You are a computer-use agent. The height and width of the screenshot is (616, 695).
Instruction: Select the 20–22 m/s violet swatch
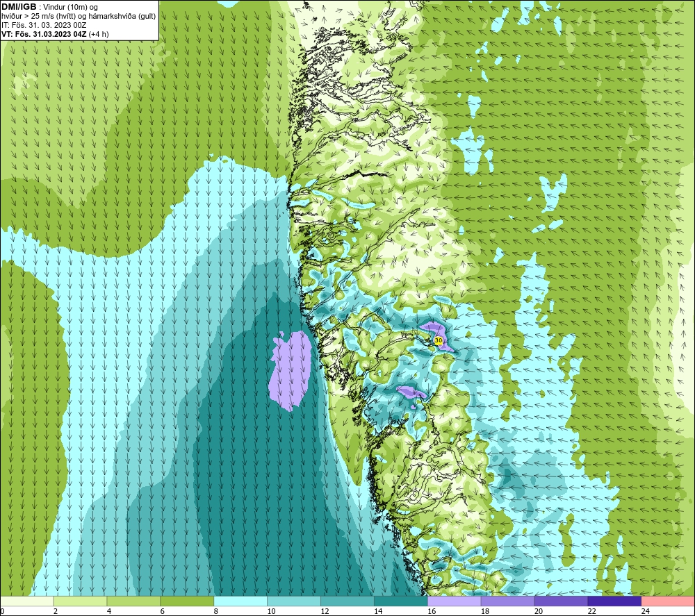(561, 601)
